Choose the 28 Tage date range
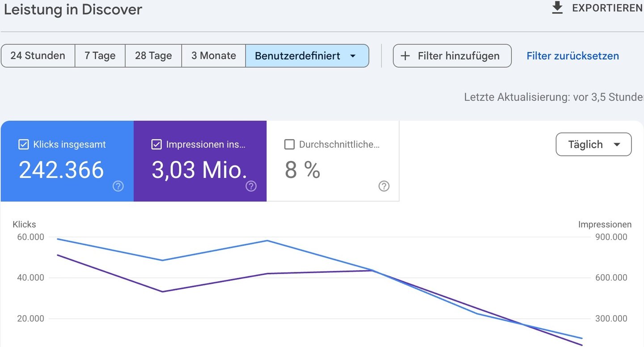This screenshot has width=644, height=347. point(153,56)
